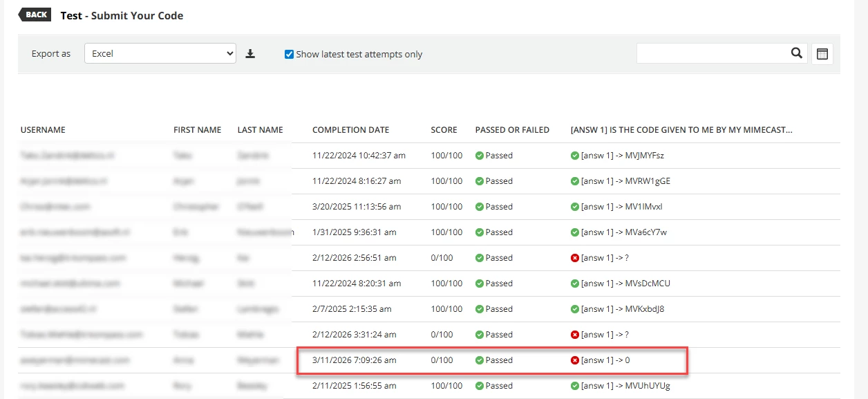Select answer text MVsDcMCU
The image size is (868, 399).
(648, 284)
